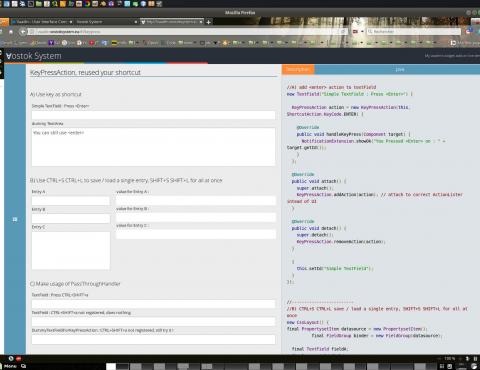The image size is (480, 370).
Task: Click the Entry C text area
Action: click(x=71, y=250)
